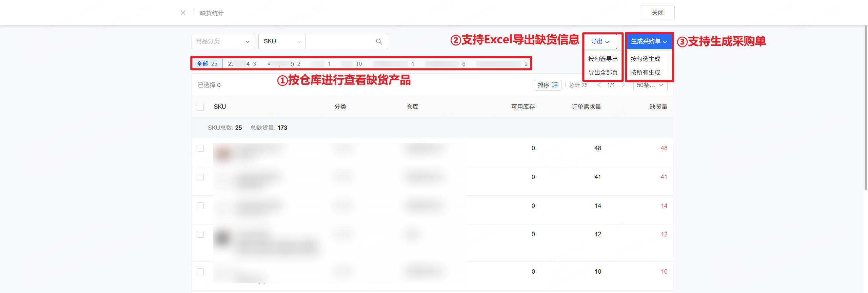The image size is (868, 293).
Task: Go to previous page arrow
Action: tap(599, 85)
